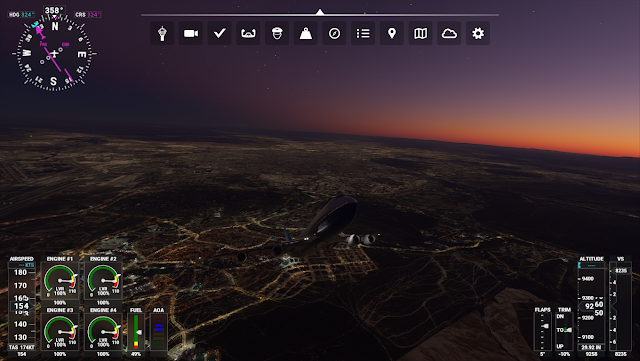640x361 pixels.
Task: Open the ATC control tower panel
Action: tap(162, 33)
